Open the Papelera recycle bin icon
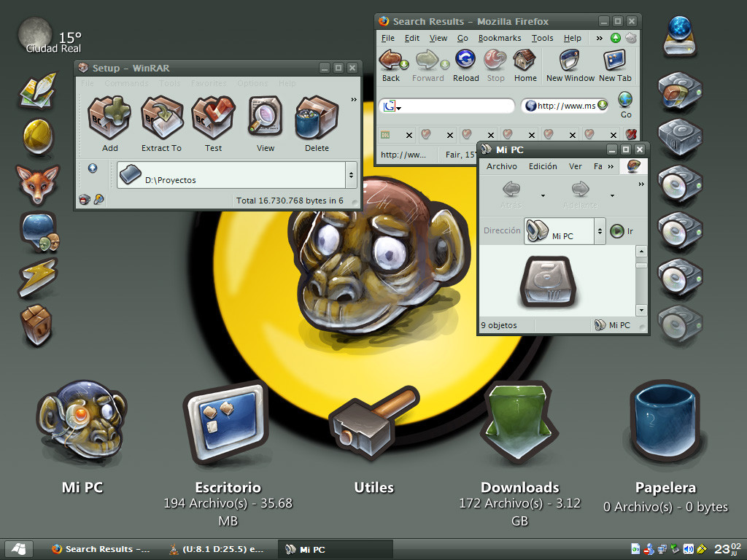Viewport: 747px width, 560px height. coord(665,422)
